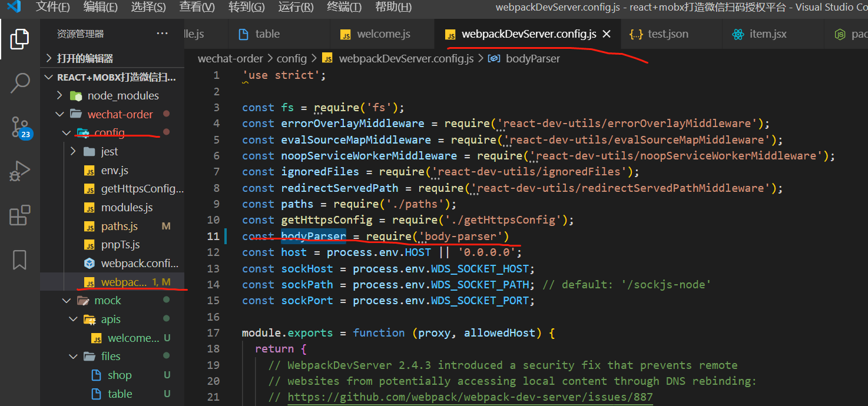Click 'use strict' on line 1
This screenshot has height=406, width=868.
point(280,75)
